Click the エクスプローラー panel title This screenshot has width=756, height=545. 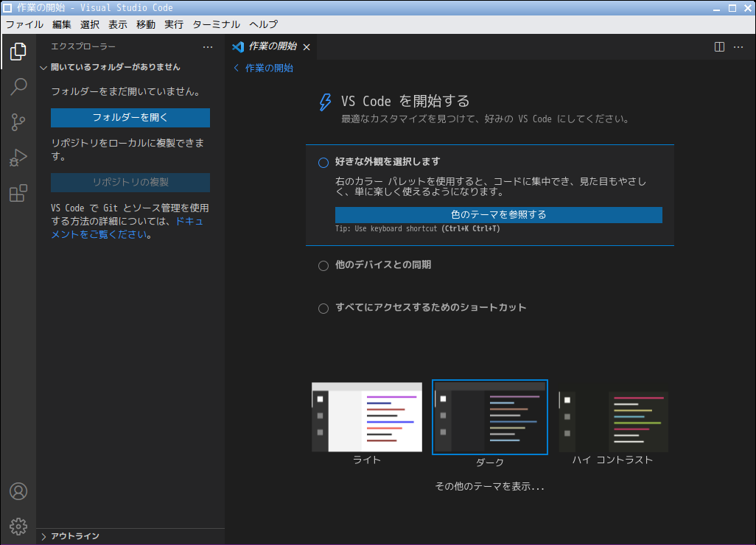(x=83, y=46)
